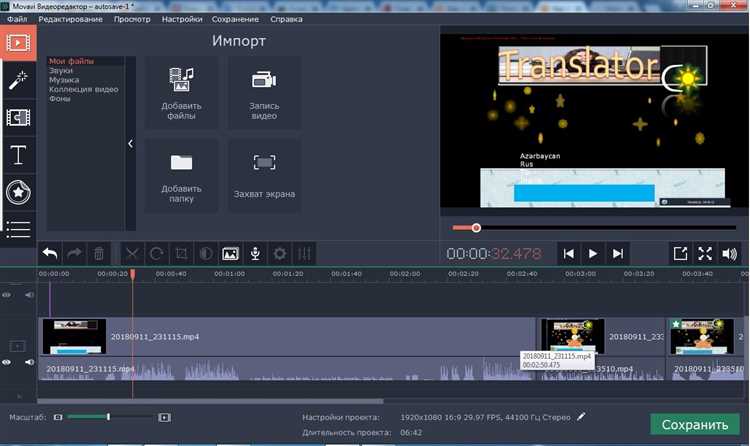Screen dimensions: 750x446
Task: Play the preview video
Action: tap(593, 254)
